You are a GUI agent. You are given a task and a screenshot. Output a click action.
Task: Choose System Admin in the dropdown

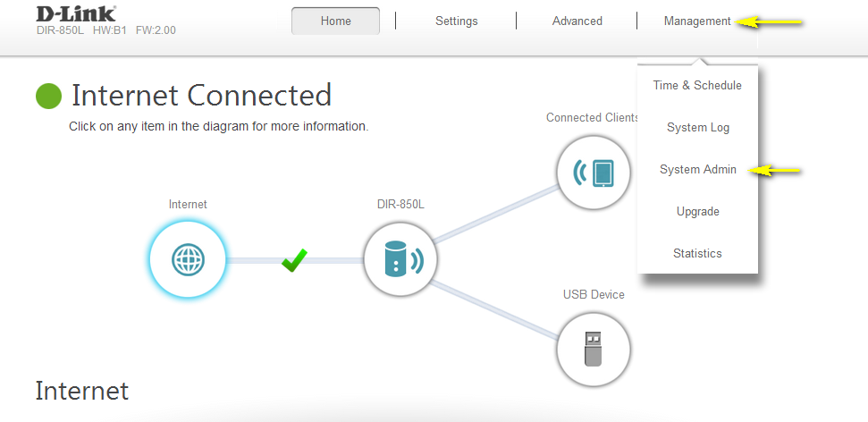pyautogui.click(x=697, y=170)
